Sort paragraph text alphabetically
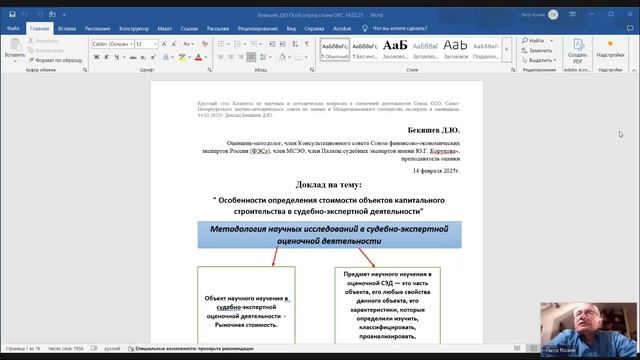 295,44
